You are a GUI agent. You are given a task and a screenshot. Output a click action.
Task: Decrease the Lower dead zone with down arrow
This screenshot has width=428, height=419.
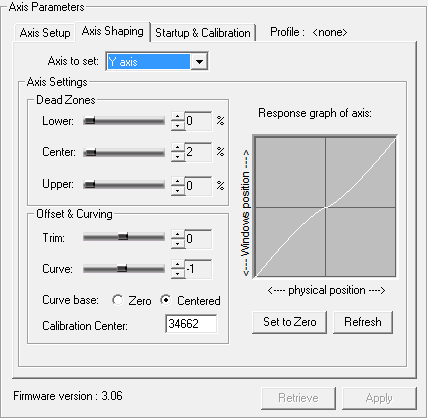[x=178, y=126]
